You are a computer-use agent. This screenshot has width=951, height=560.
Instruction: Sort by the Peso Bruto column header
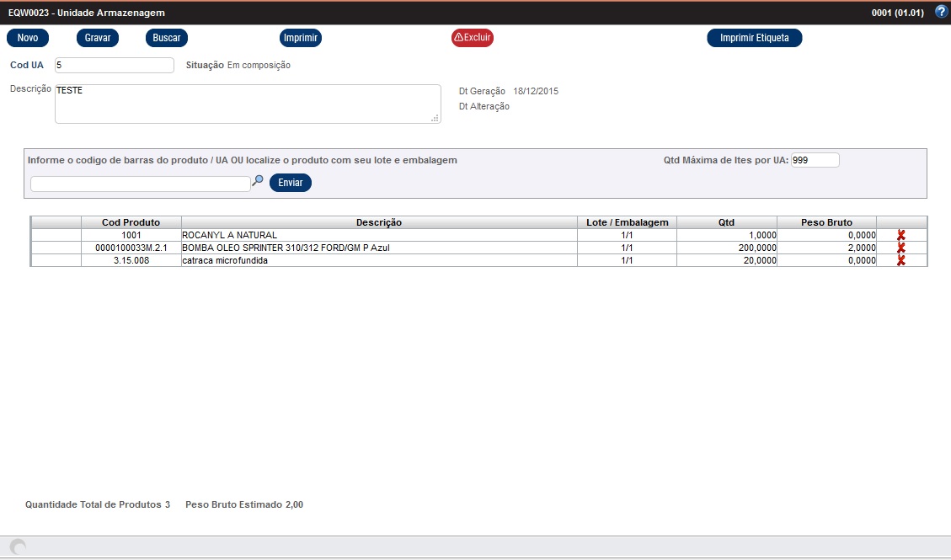tap(825, 222)
